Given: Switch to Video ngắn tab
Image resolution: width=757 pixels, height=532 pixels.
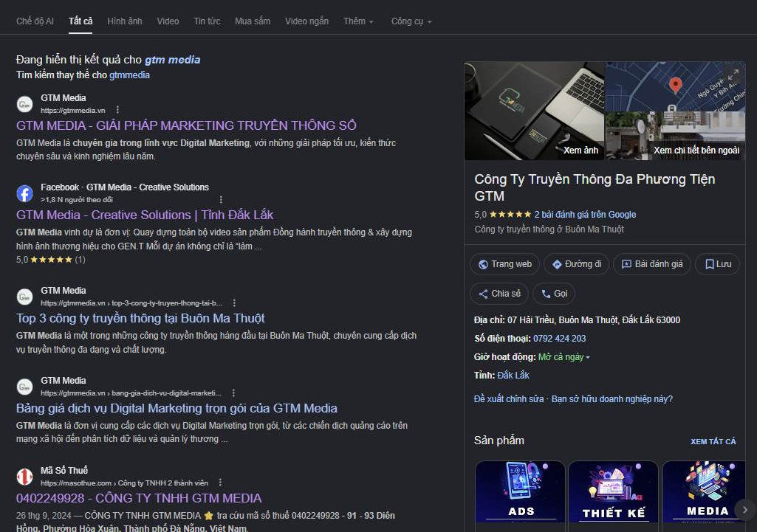Looking at the screenshot, I should [306, 21].
